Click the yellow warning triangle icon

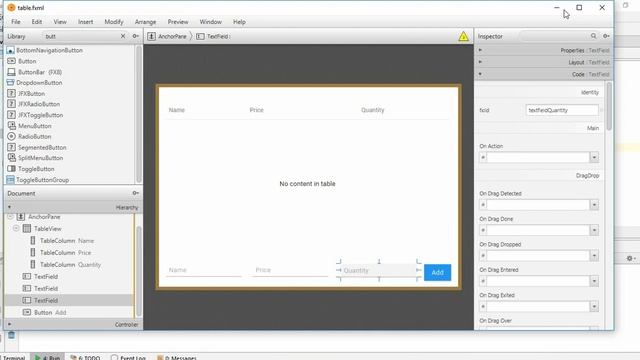coord(463,36)
